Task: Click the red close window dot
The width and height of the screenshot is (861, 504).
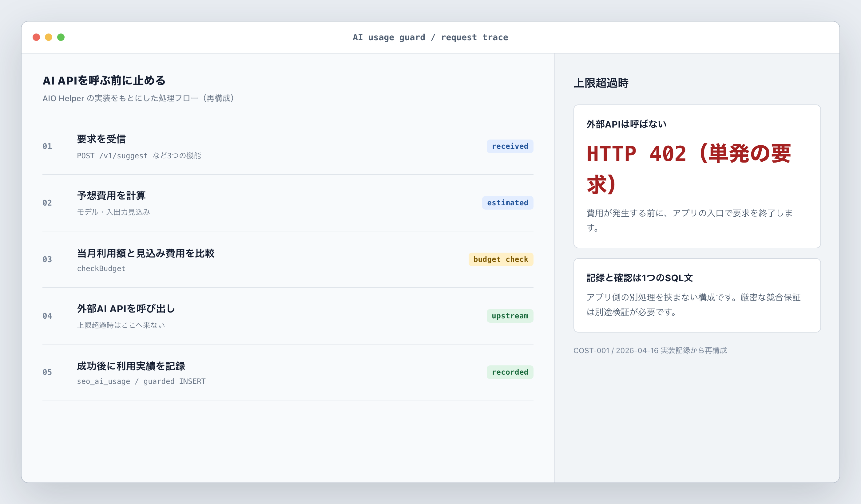Action: point(36,37)
